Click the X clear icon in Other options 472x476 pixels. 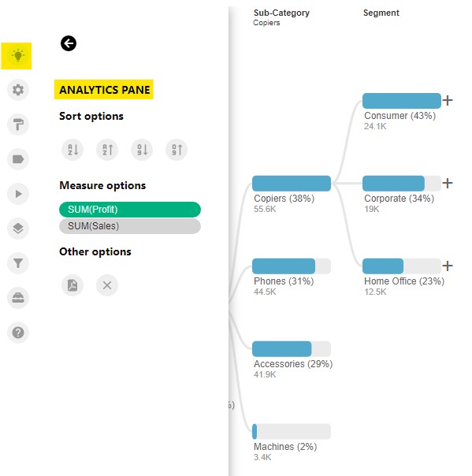coord(107,285)
